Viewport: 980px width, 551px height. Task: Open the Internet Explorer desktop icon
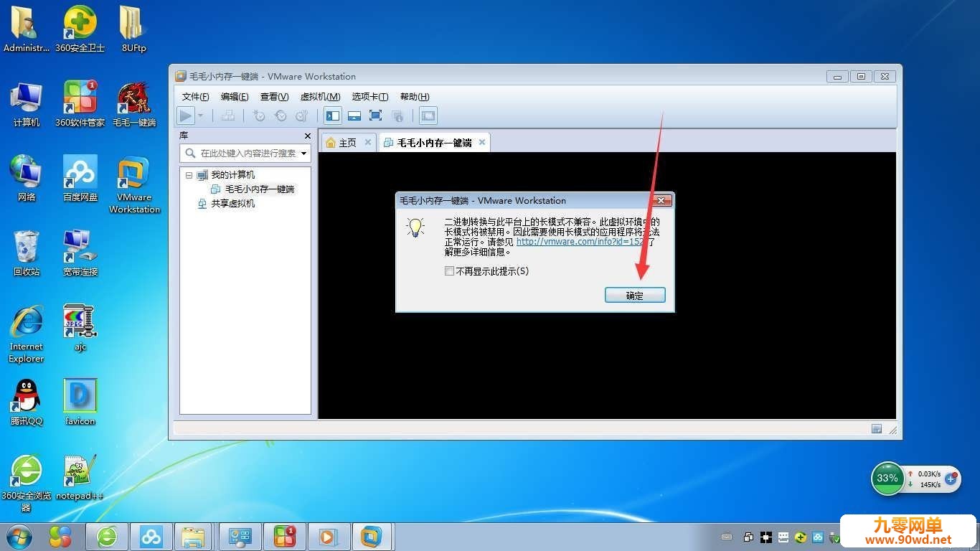27,334
